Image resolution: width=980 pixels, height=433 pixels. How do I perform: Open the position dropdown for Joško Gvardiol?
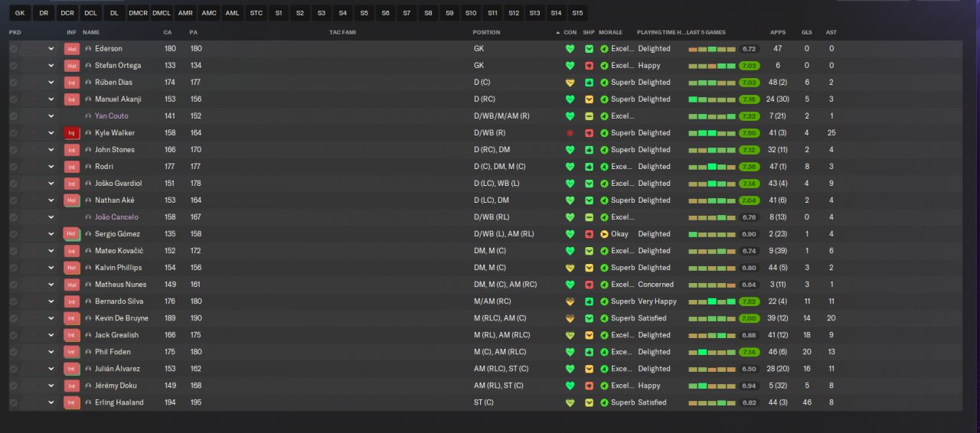click(x=51, y=184)
